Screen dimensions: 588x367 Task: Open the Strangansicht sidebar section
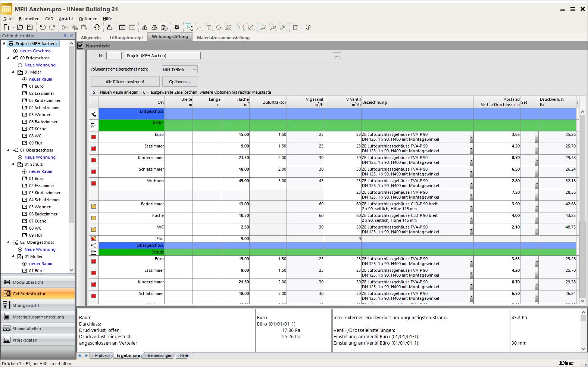click(x=38, y=305)
